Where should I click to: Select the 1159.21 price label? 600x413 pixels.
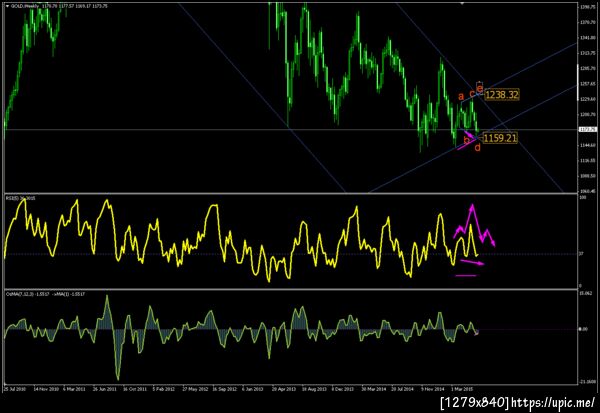[500, 138]
